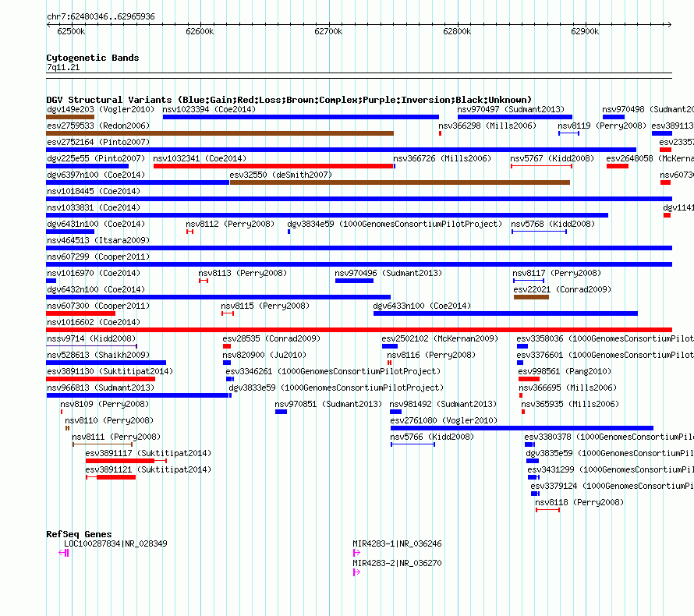Open the nsv1032341 (Coe2014) label
Image resolution: width=694 pixels, height=616 pixels.
click(200, 158)
